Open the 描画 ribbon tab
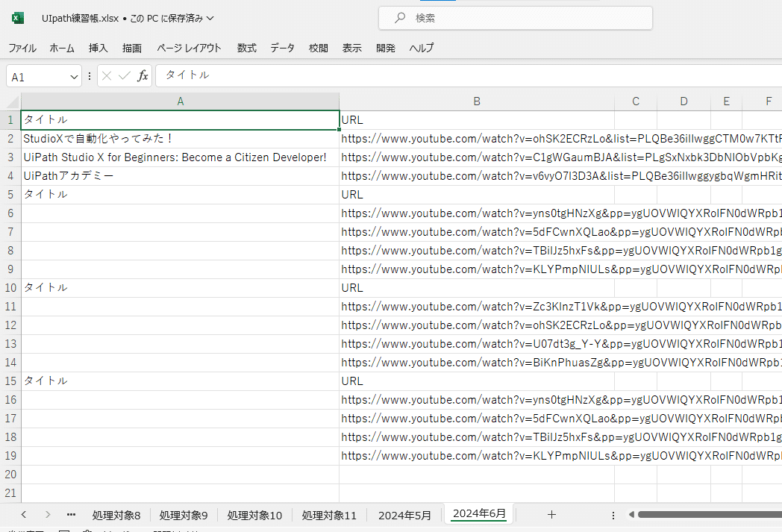This screenshot has width=782, height=532. coord(132,48)
